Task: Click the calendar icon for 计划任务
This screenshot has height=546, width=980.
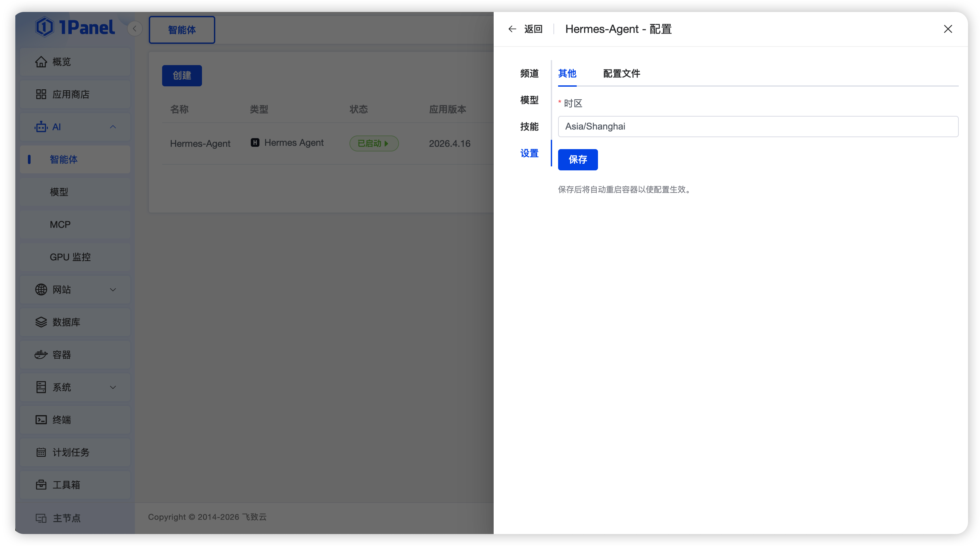Action: pyautogui.click(x=41, y=452)
